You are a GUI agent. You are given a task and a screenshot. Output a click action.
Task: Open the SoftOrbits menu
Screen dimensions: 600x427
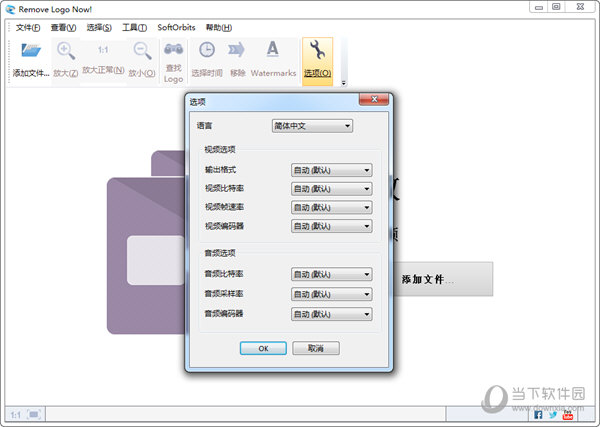tap(176, 28)
